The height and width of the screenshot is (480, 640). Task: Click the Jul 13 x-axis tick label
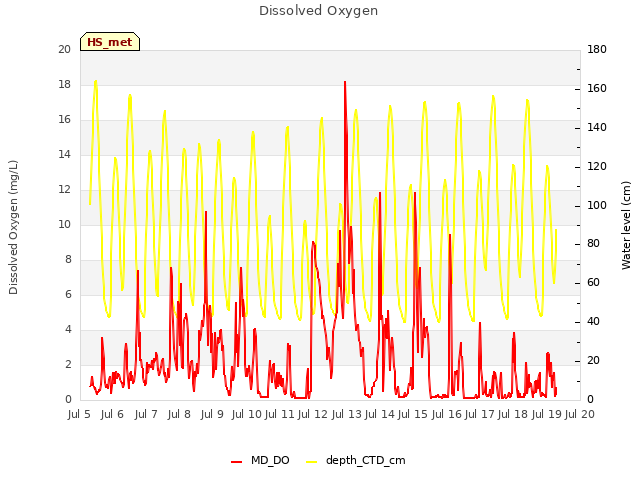click(347, 414)
